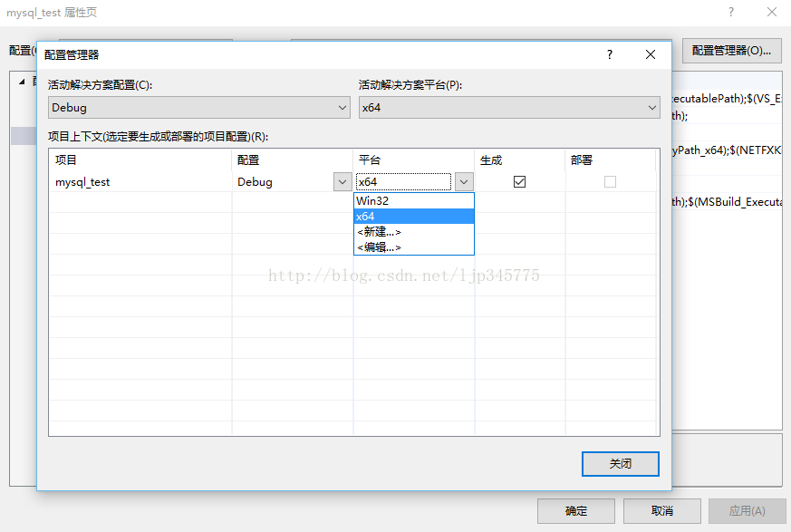The width and height of the screenshot is (791, 532).
Task: Open the active solution platform x64 dropdown
Action: [x=509, y=108]
